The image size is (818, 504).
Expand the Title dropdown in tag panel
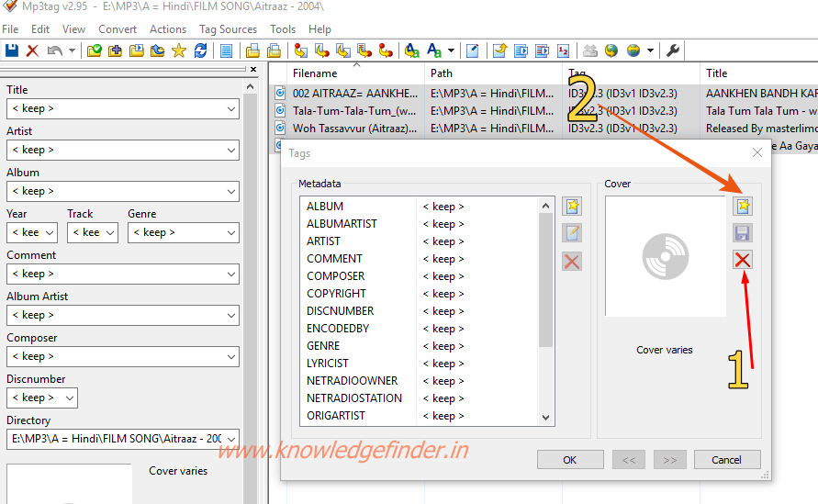pos(231,109)
